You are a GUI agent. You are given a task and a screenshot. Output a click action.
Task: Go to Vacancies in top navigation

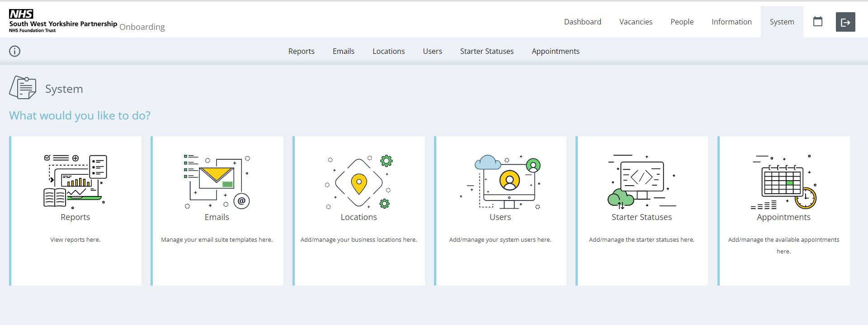[x=636, y=22]
